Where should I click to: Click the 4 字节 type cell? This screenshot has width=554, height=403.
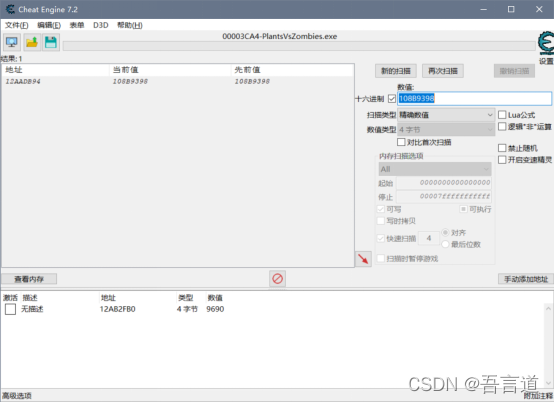point(187,309)
